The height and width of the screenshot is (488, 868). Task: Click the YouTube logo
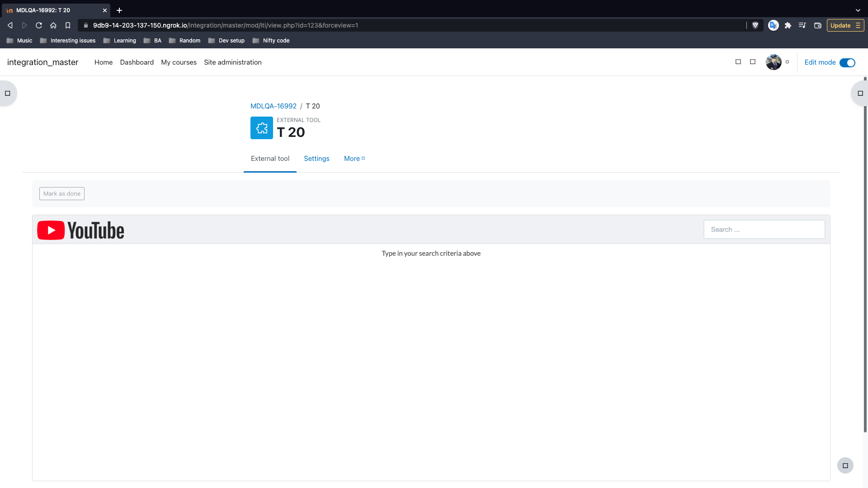point(80,230)
